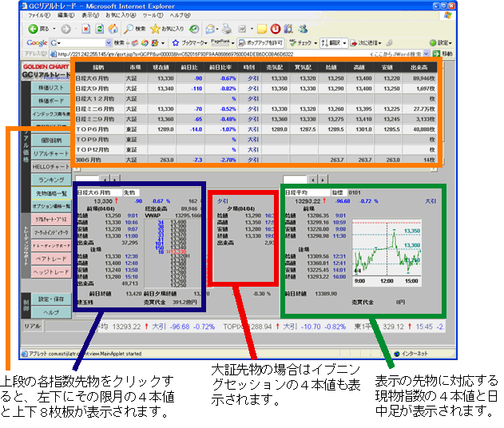
Task: Open the Messenger people icon
Action: 303,30
